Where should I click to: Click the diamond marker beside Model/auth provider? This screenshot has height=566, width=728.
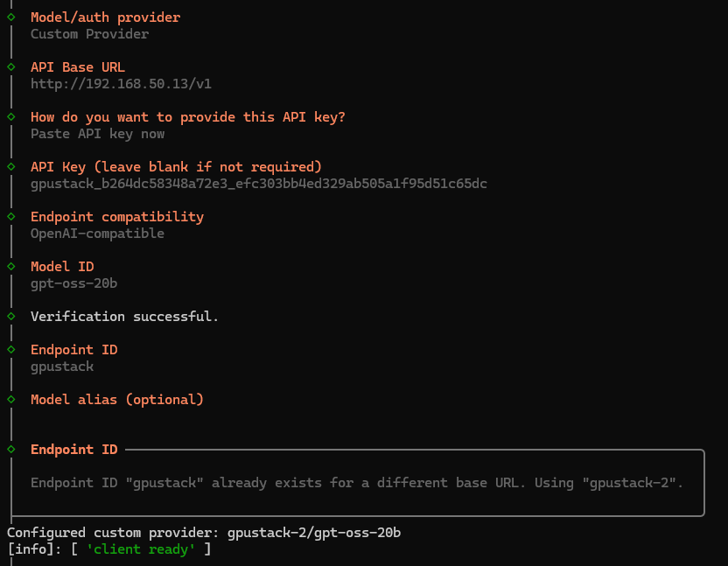pyautogui.click(x=10, y=17)
